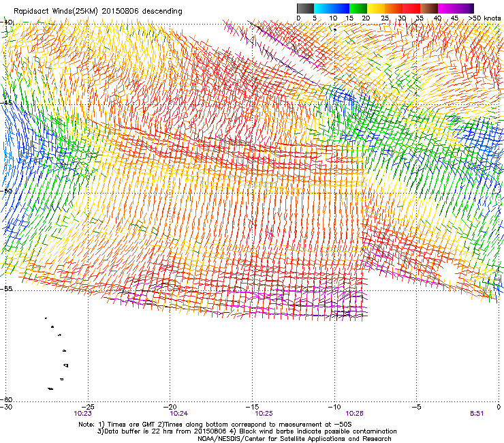Click the blue 5-15 knots legend swatch
The image size is (504, 443).
click(x=332, y=8)
